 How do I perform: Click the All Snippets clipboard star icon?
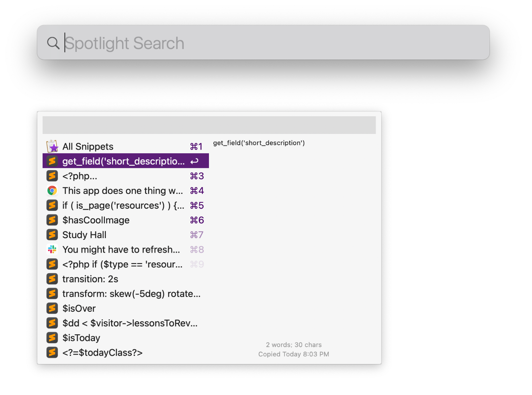(x=52, y=146)
